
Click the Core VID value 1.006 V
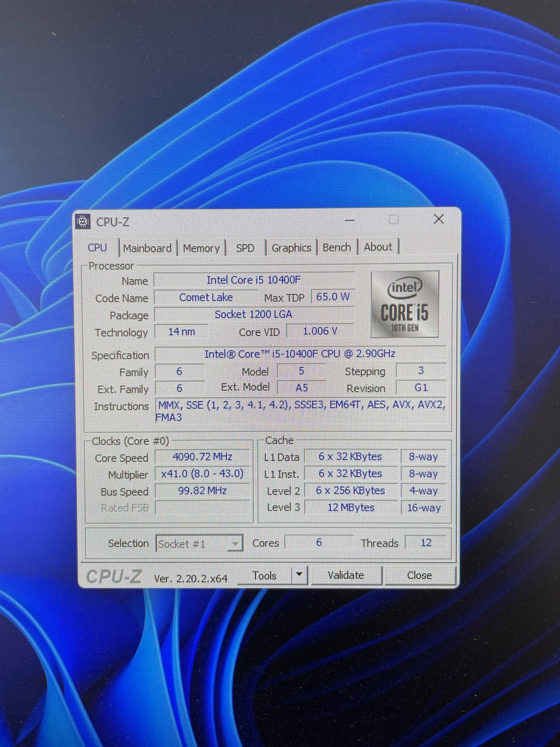click(320, 331)
